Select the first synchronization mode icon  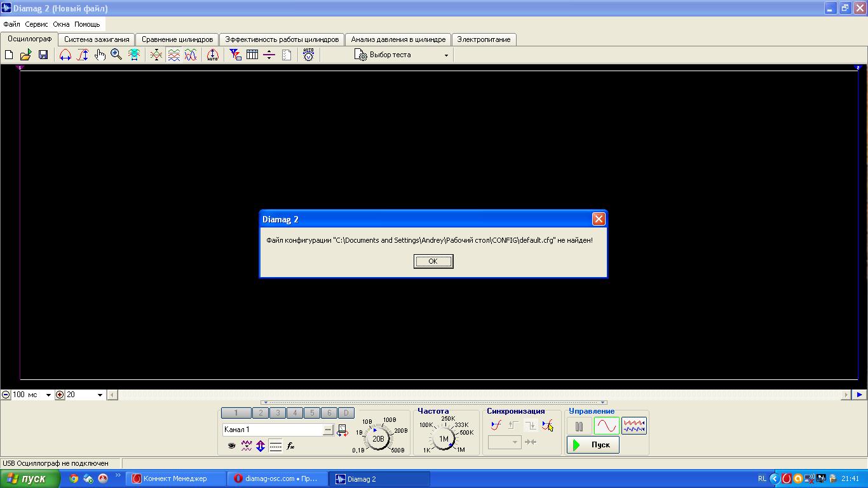496,425
